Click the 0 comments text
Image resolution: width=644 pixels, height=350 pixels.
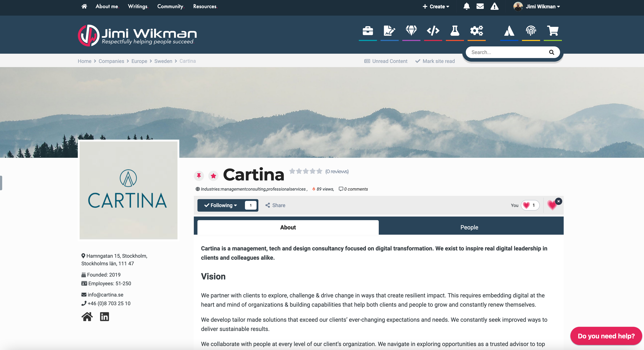tap(356, 189)
